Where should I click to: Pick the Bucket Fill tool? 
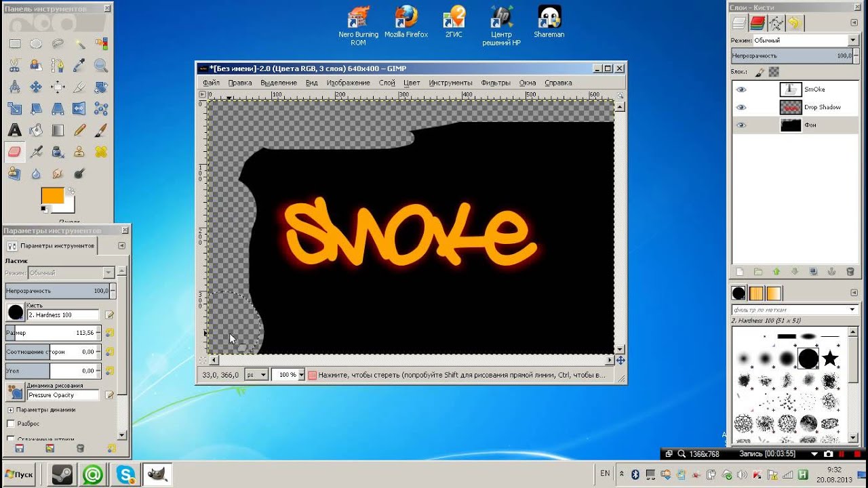(x=36, y=130)
